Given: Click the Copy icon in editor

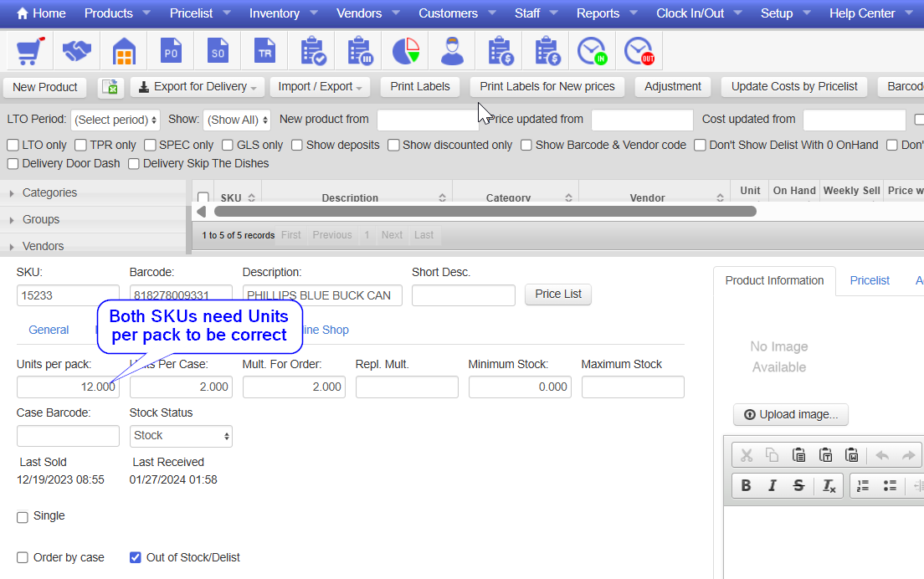Looking at the screenshot, I should 772,455.
